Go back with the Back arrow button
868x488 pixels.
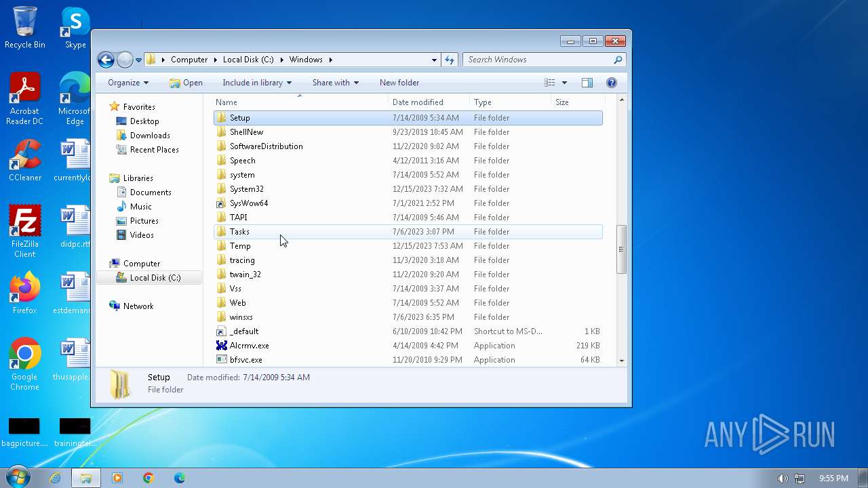pos(106,60)
